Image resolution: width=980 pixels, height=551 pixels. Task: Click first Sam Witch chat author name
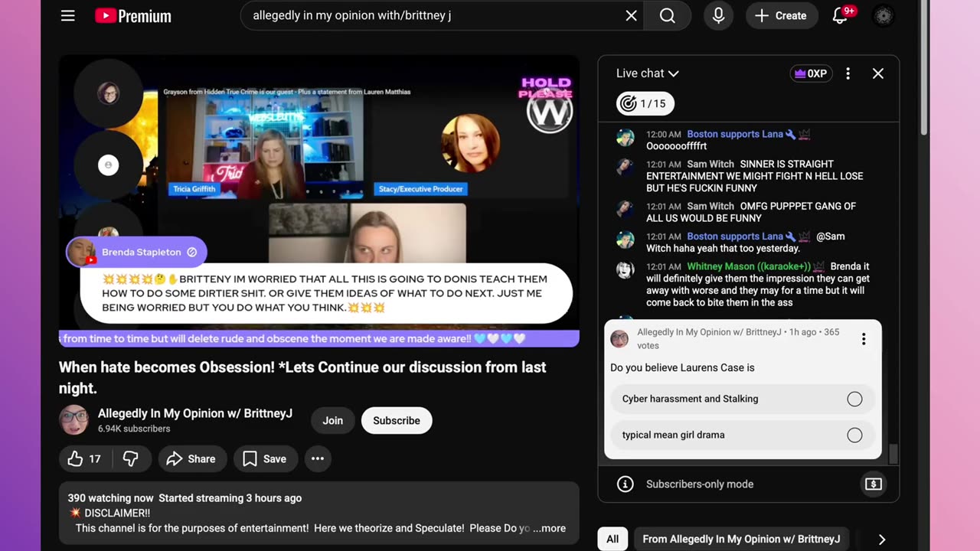pyautogui.click(x=710, y=164)
